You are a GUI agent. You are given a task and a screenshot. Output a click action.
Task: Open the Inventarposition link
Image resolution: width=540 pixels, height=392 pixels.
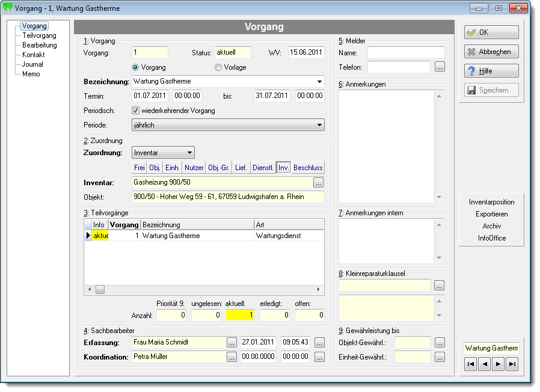tap(491, 202)
